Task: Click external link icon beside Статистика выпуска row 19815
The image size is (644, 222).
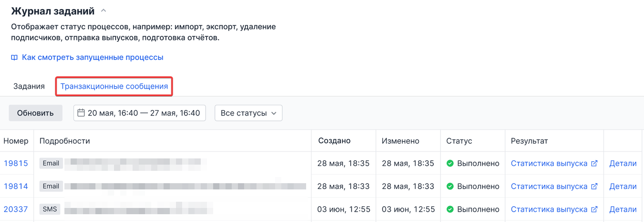Action: tap(595, 163)
